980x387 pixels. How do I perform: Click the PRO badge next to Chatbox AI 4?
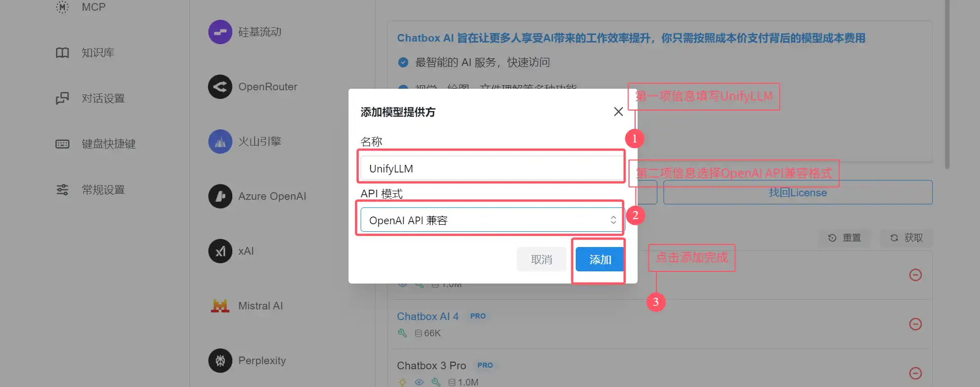pyautogui.click(x=478, y=316)
